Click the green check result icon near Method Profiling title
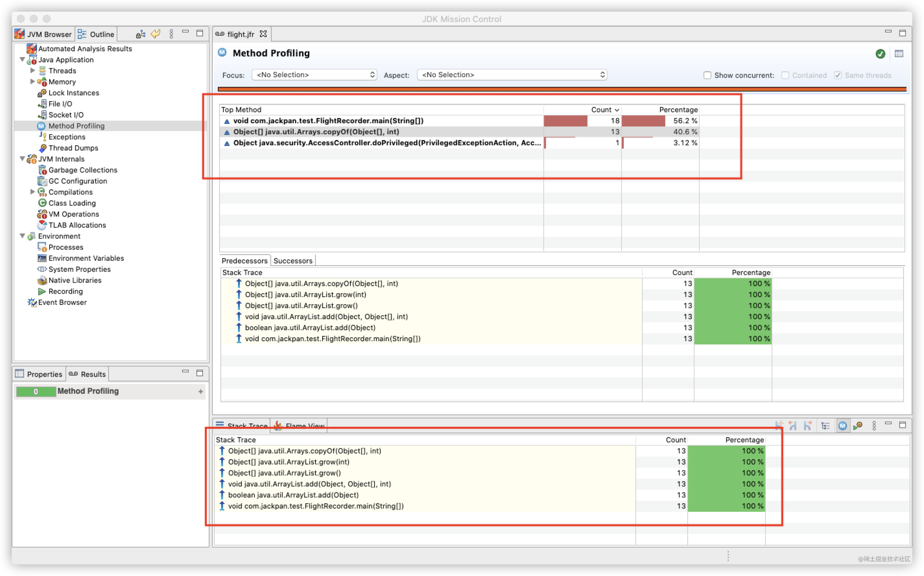The height and width of the screenshot is (576, 924). click(x=880, y=54)
